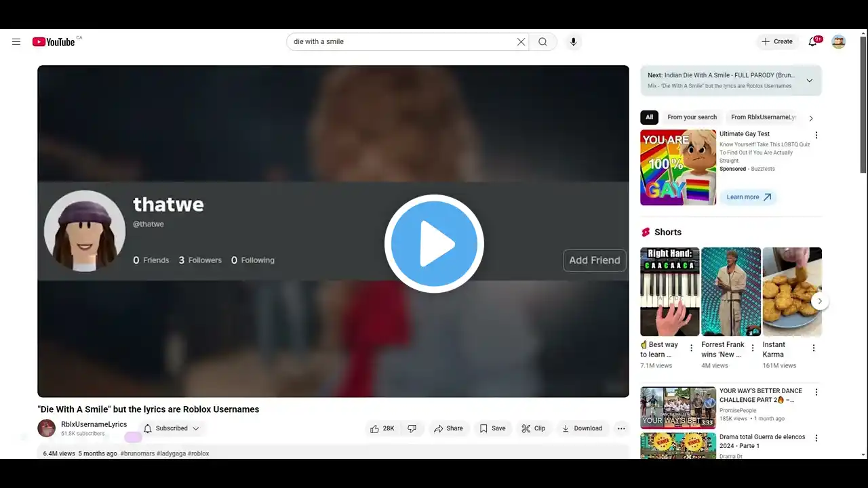Screen dimensions: 868x488
Task: Create a Clip of the video
Action: pyautogui.click(x=533, y=428)
